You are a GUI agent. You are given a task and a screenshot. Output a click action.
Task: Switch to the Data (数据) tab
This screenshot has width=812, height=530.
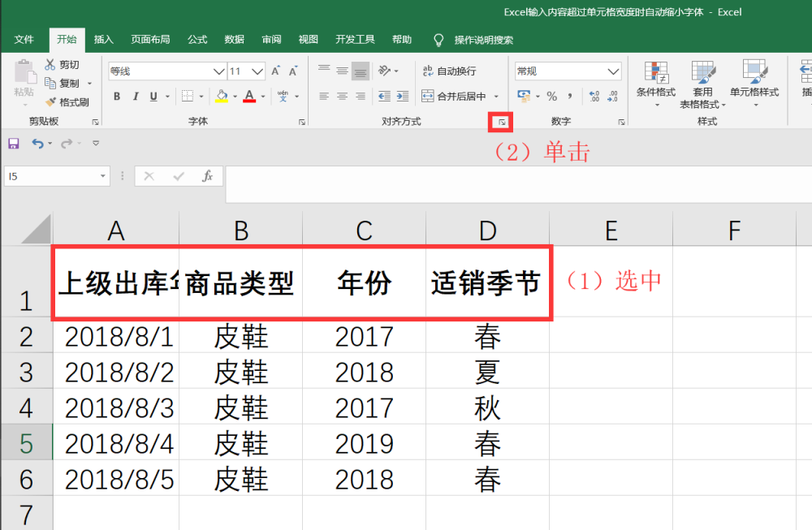[x=234, y=39]
